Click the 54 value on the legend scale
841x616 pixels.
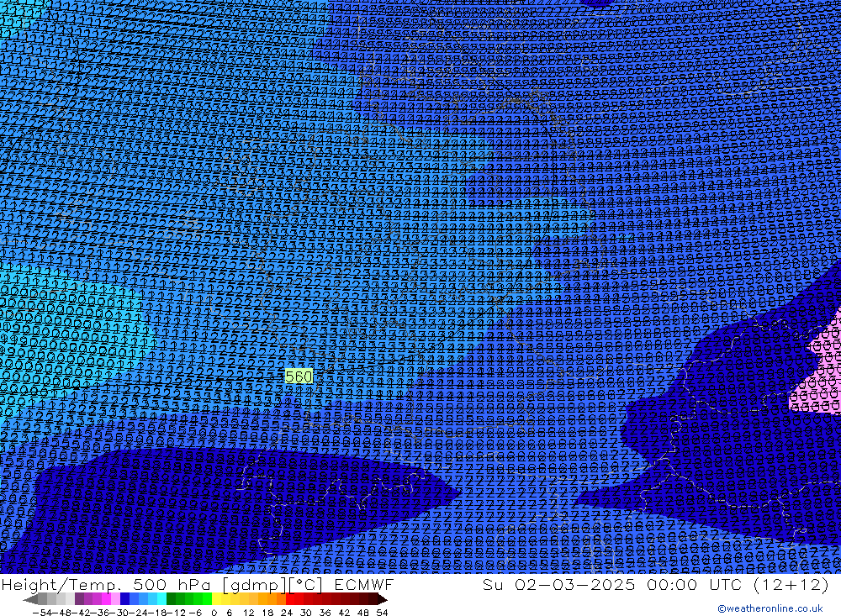[382, 613]
